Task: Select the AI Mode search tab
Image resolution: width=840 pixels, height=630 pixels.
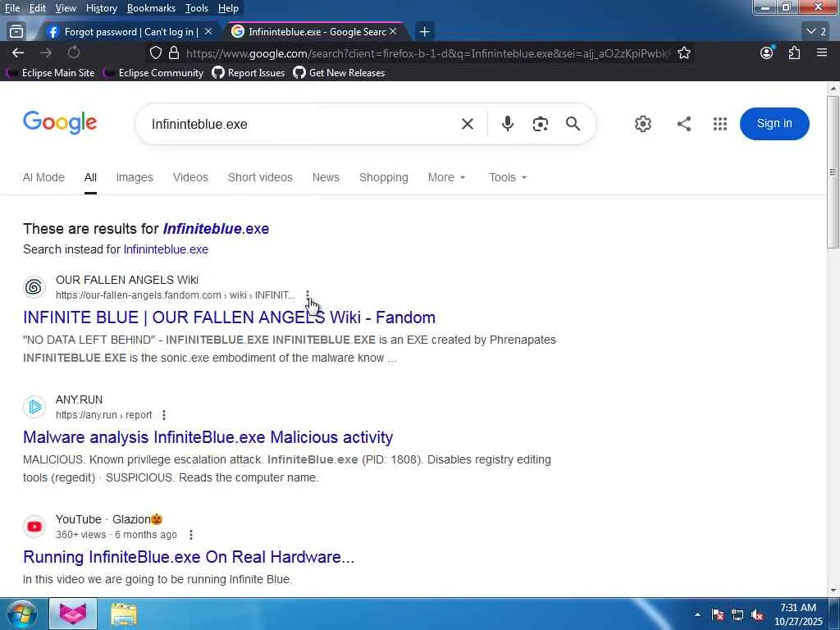Action: pos(43,177)
